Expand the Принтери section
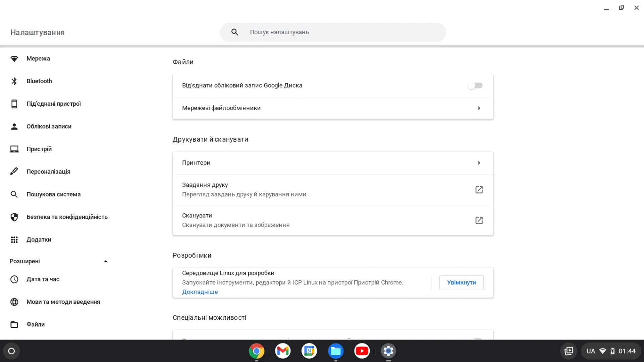 click(479, 163)
